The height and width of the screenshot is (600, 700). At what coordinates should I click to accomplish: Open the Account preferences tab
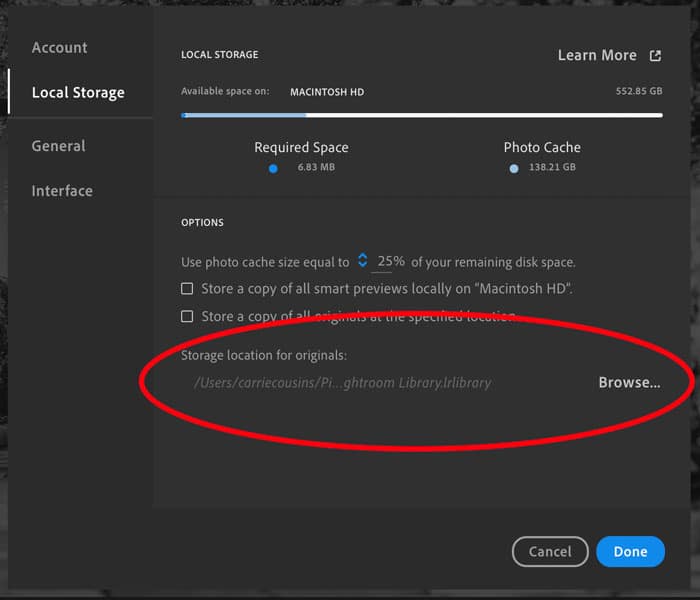(x=59, y=48)
